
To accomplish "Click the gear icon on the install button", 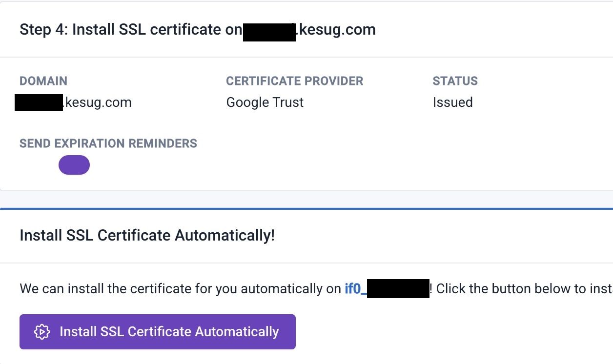I will (x=42, y=332).
